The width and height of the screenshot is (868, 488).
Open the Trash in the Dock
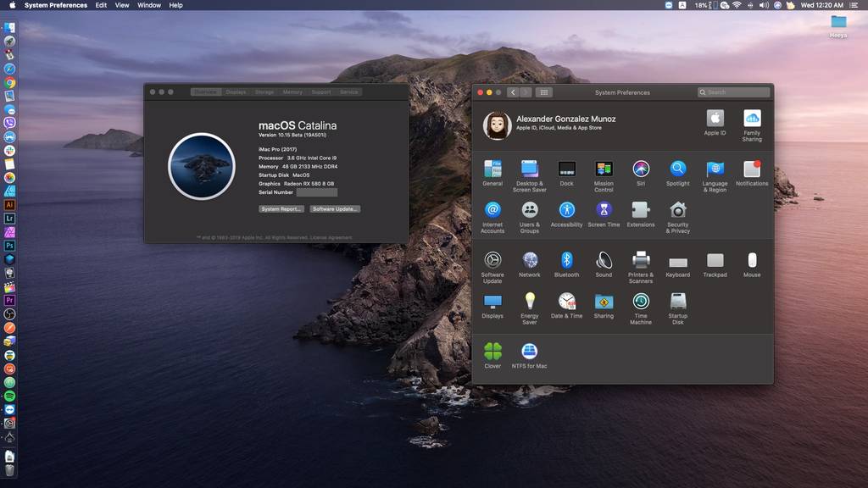click(9, 470)
